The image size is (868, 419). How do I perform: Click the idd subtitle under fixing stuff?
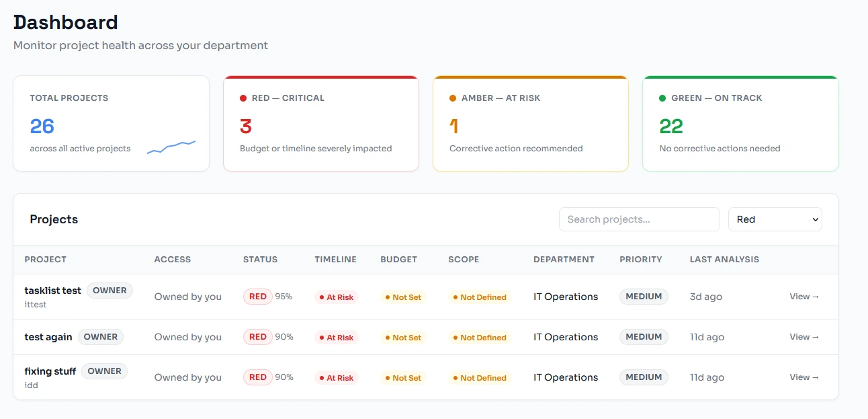[x=32, y=385]
